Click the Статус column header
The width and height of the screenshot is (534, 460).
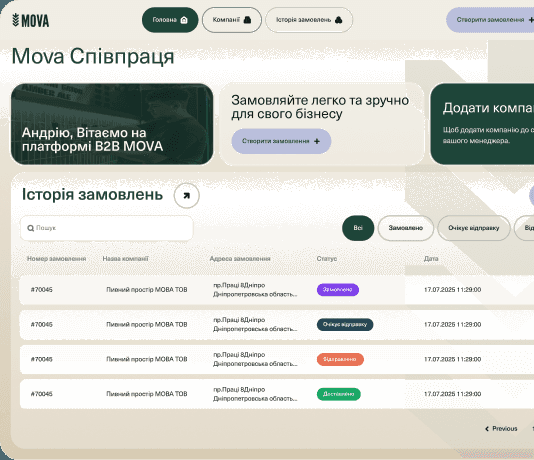[327, 259]
